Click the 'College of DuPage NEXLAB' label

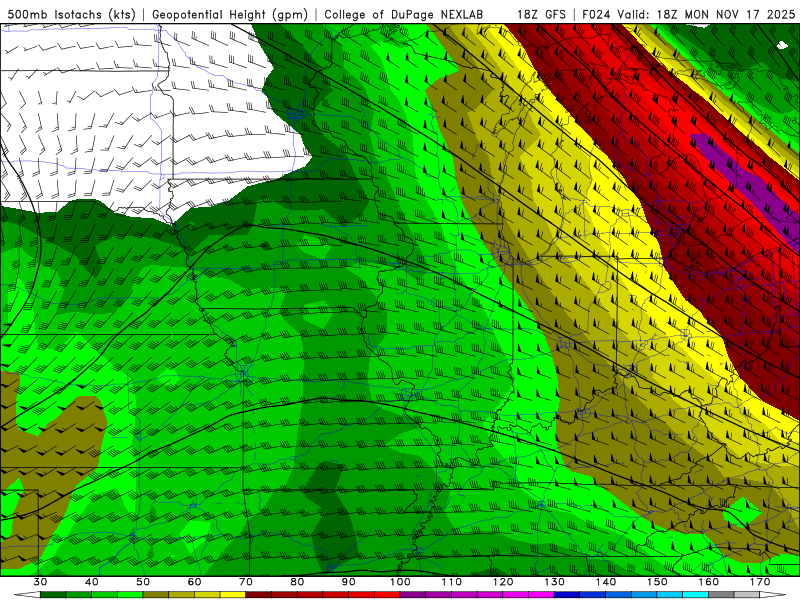[x=403, y=14]
